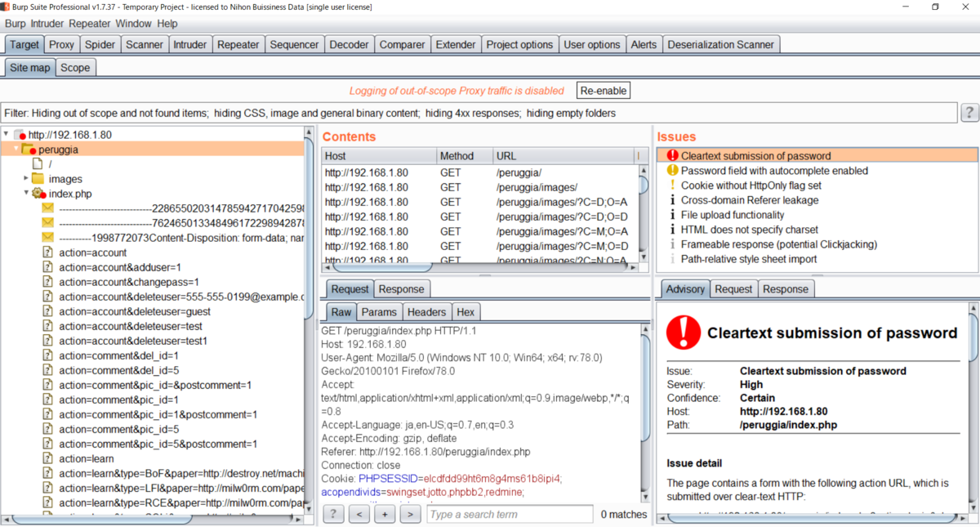Image resolution: width=980 pixels, height=527 pixels.
Task: Click the previous match less-than button
Action: pyautogui.click(x=359, y=514)
